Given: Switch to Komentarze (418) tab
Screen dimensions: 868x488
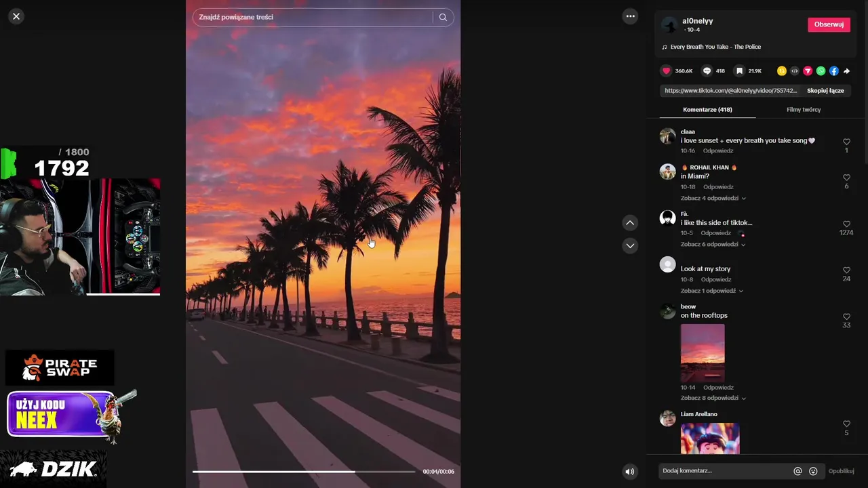Looking at the screenshot, I should coord(707,109).
